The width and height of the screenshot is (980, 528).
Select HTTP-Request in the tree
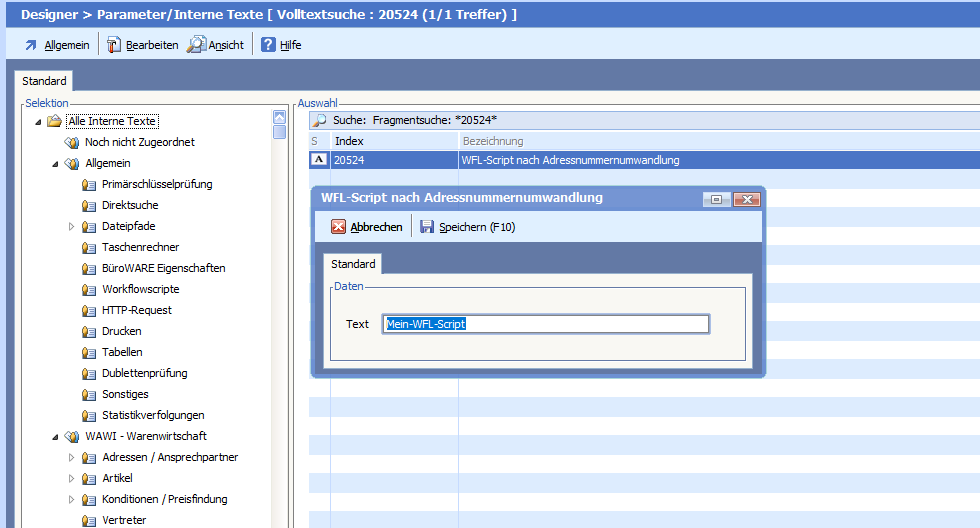pyautogui.click(x=137, y=310)
